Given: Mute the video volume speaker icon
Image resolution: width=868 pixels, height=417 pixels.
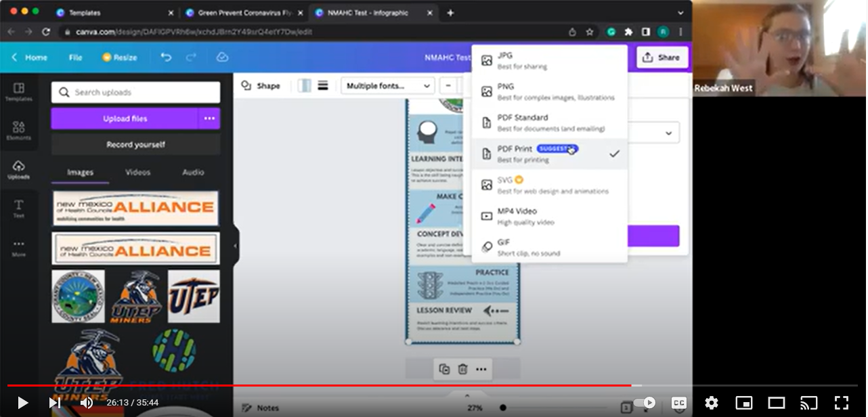Looking at the screenshot, I should [x=87, y=403].
